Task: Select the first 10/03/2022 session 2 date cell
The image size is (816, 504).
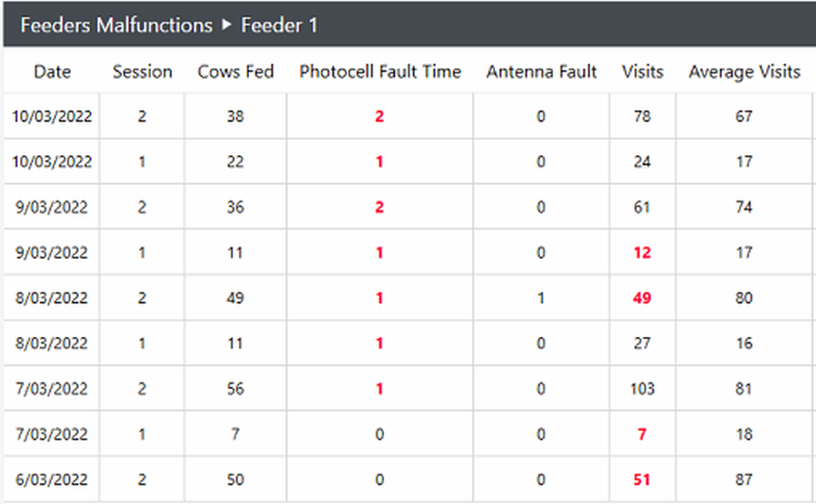Action: [52, 117]
